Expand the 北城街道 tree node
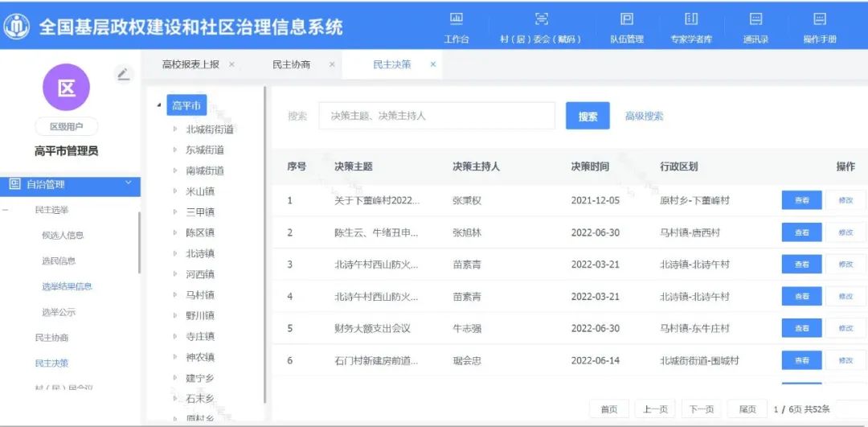 [x=175, y=129]
